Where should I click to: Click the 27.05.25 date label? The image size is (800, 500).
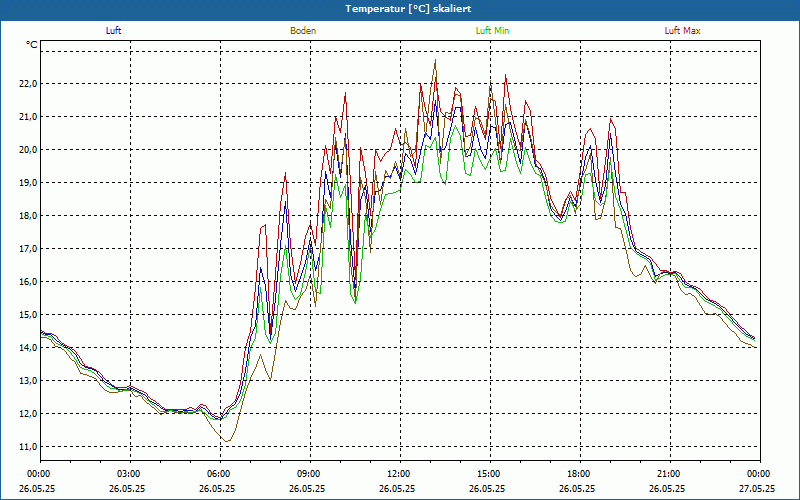click(x=758, y=488)
